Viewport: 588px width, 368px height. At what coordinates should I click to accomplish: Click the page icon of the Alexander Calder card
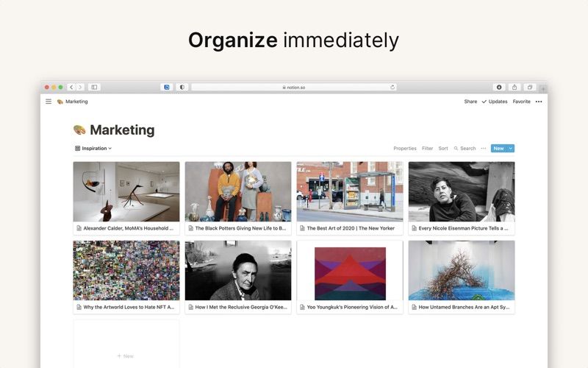pos(79,228)
